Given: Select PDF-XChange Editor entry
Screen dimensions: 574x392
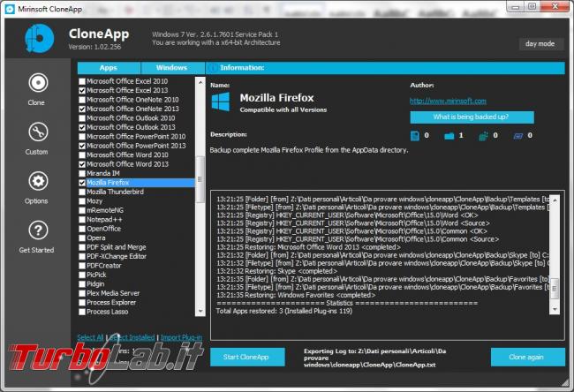Looking at the screenshot, I should coord(117,257).
